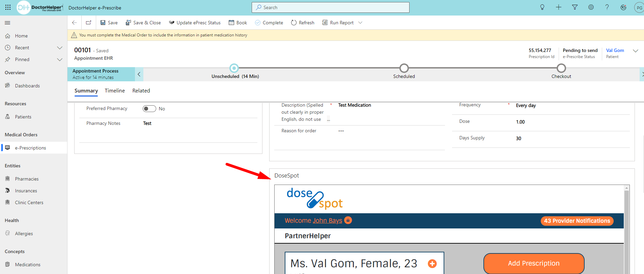644x274 pixels.
Task: Toggle the Preferred Pharmacy switch
Action: click(149, 109)
